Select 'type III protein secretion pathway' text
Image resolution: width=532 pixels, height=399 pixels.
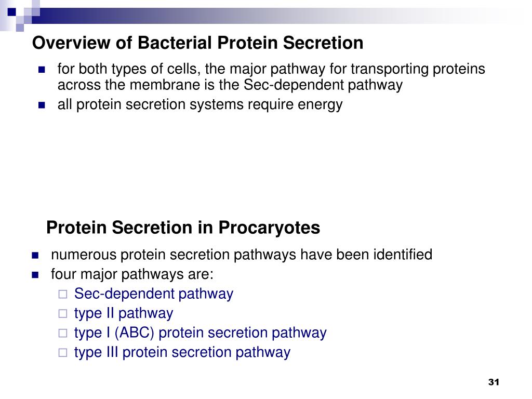[x=182, y=353]
